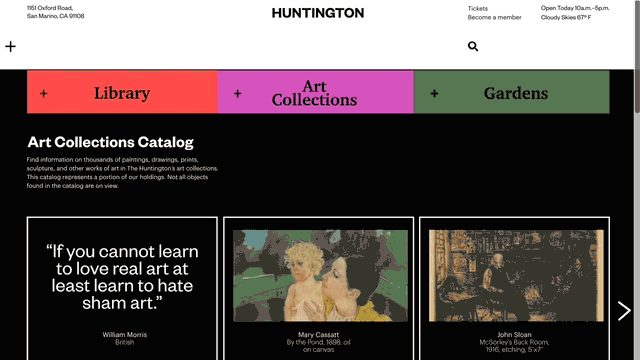640x360 pixels.
Task: Click the search magnifier icon
Action: (x=473, y=46)
